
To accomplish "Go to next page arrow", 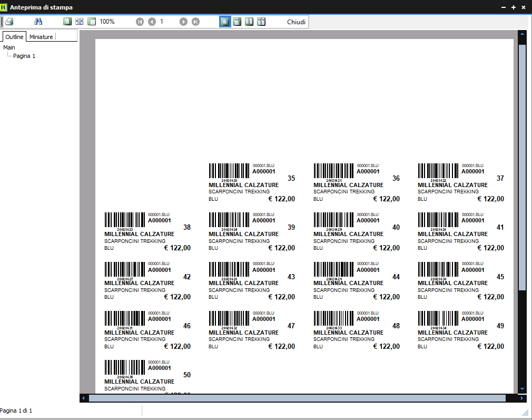I will click(183, 22).
